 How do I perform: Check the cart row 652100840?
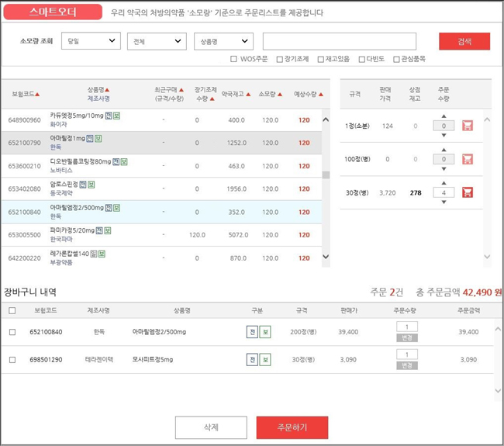[12, 332]
